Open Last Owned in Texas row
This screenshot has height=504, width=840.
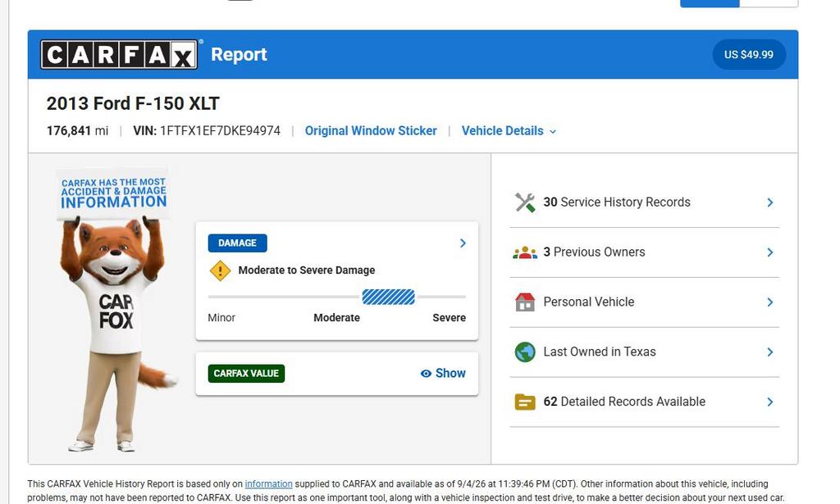tap(645, 352)
